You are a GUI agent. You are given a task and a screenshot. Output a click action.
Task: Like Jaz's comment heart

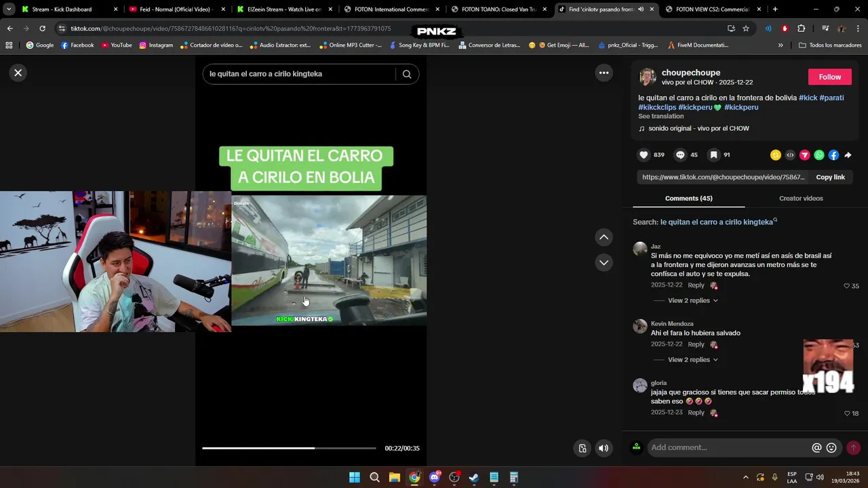(x=846, y=286)
